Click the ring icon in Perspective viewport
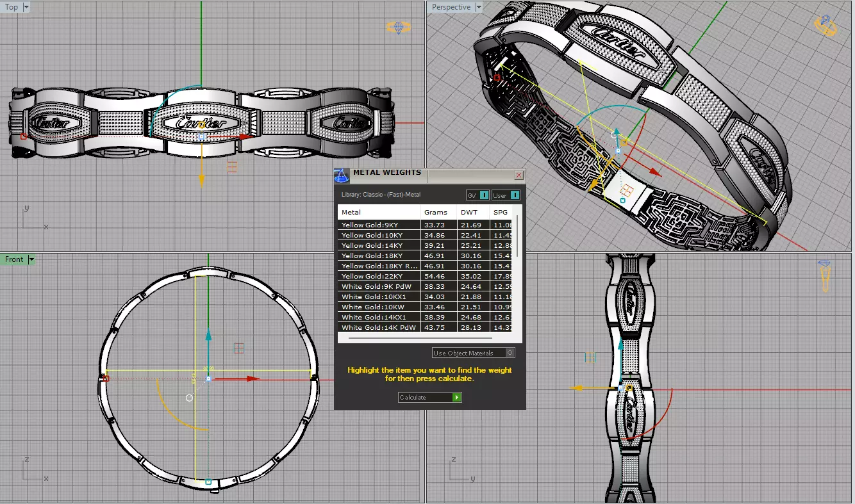 coord(826,26)
